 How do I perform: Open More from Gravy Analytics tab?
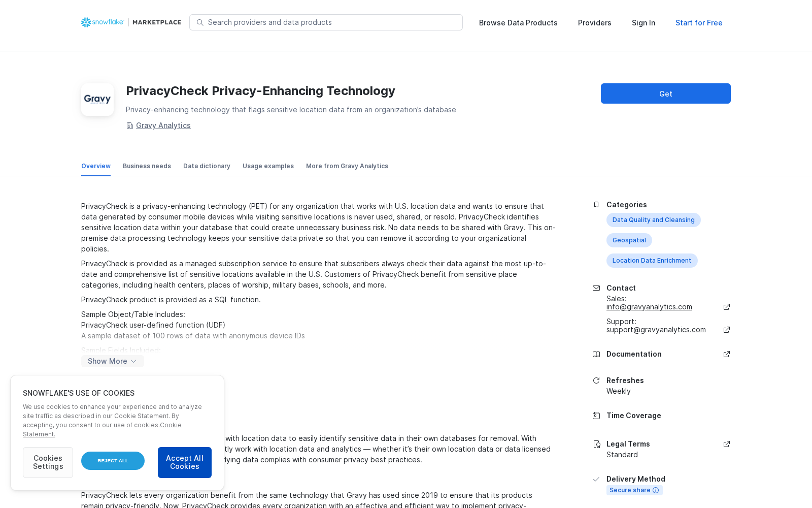point(347,166)
